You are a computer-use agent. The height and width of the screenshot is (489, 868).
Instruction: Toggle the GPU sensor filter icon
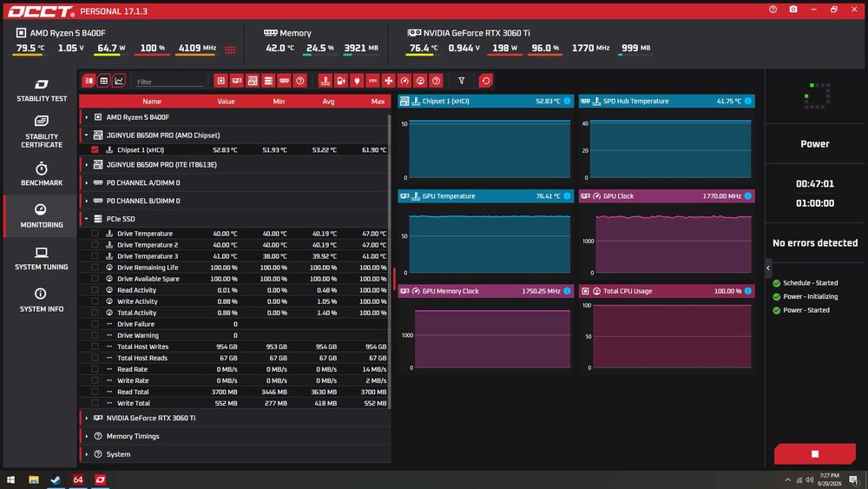pos(237,81)
